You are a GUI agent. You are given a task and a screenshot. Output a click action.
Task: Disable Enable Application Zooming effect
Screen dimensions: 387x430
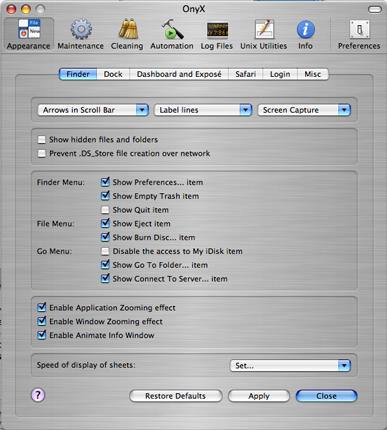[x=42, y=307]
